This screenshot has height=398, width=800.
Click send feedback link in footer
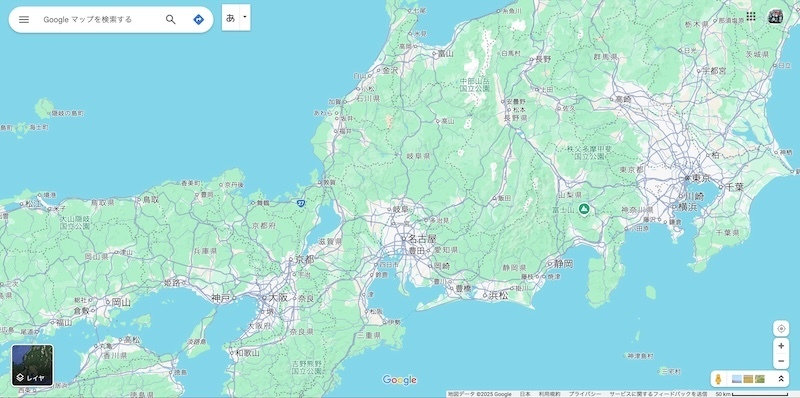658,394
